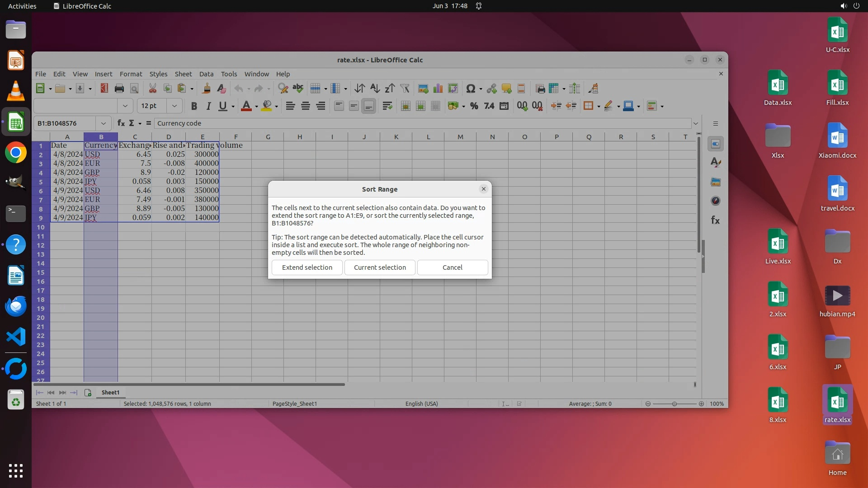Toggle Italic formatting
The height and width of the screenshot is (488, 868).
pos(208,106)
